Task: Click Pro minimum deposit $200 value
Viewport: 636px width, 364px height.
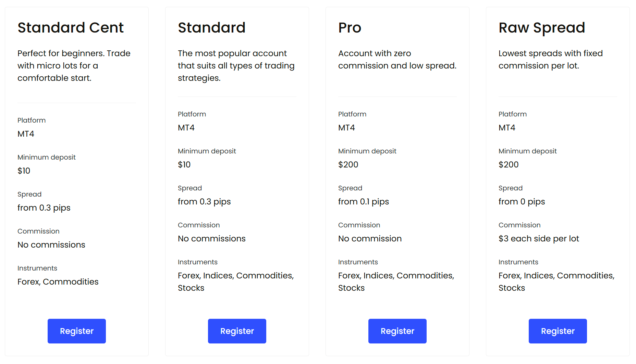Action: pyautogui.click(x=348, y=165)
